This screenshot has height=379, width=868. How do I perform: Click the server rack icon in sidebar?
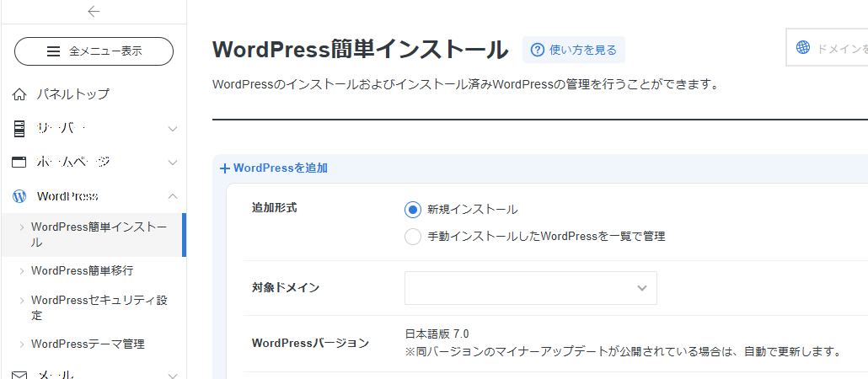pyautogui.click(x=19, y=129)
